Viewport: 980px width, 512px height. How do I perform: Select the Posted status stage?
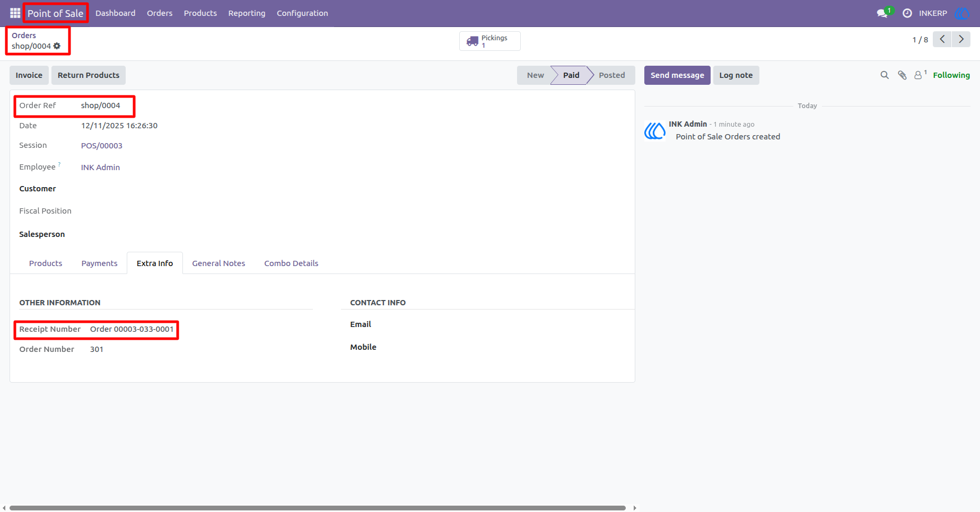[612, 75]
